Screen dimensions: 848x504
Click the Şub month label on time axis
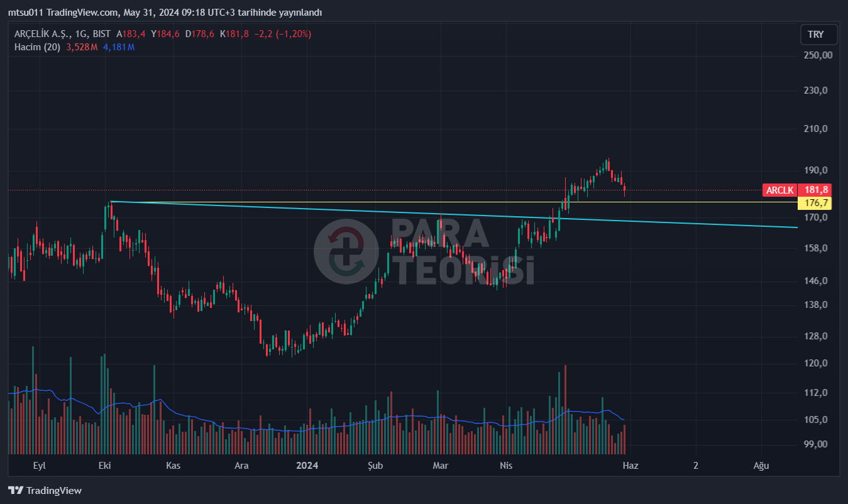375,466
